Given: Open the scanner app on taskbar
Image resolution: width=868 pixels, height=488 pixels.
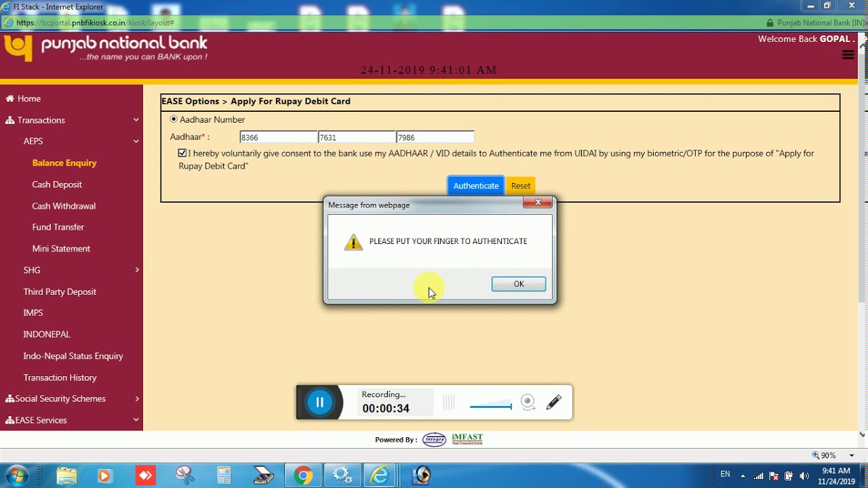Looking at the screenshot, I should tap(263, 476).
